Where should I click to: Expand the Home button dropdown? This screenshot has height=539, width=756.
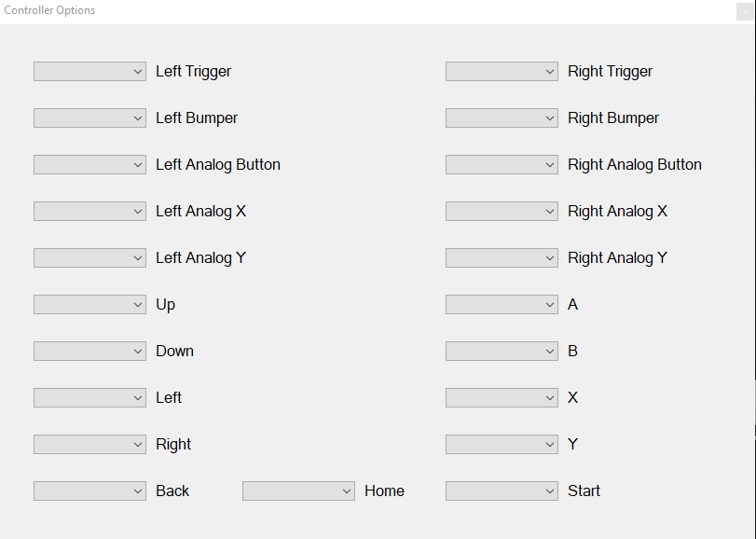pos(298,491)
